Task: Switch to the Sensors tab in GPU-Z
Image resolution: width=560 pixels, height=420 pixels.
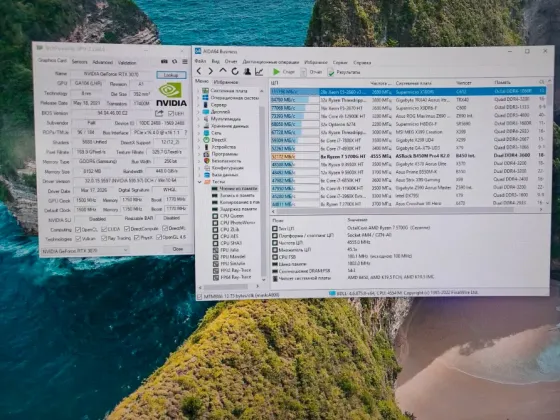Action: [79, 62]
